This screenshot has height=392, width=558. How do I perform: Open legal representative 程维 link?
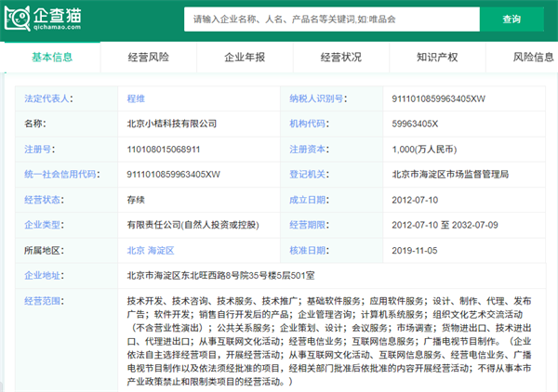click(x=137, y=97)
